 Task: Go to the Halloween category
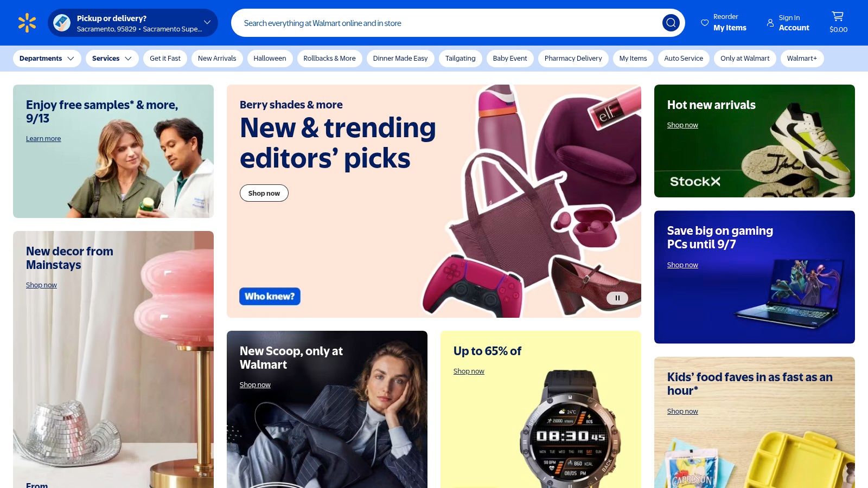(x=270, y=59)
